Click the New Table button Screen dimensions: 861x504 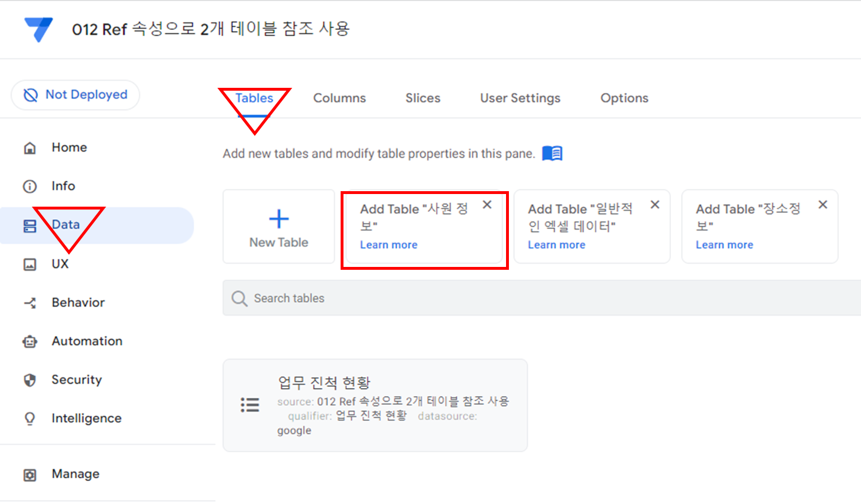click(278, 226)
